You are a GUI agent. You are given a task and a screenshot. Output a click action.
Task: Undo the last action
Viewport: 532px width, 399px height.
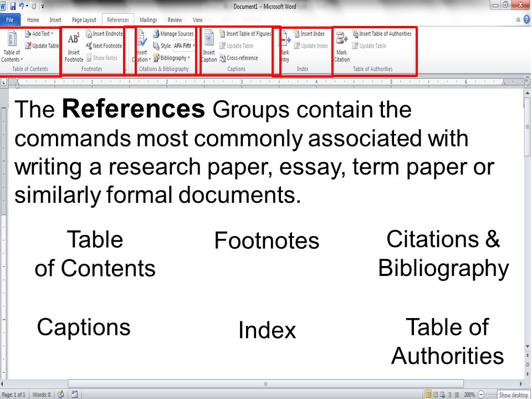click(22, 6)
